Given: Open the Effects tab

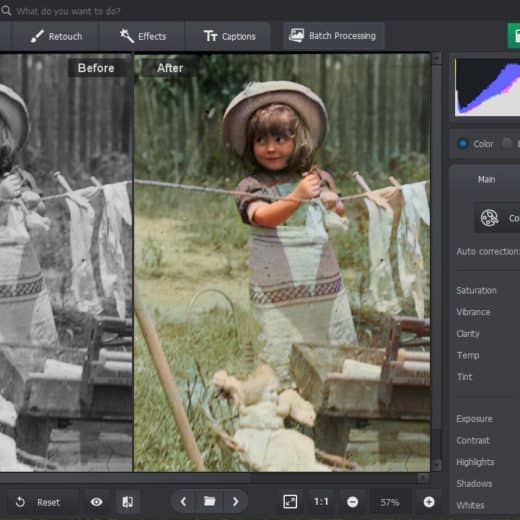Looking at the screenshot, I should (143, 36).
